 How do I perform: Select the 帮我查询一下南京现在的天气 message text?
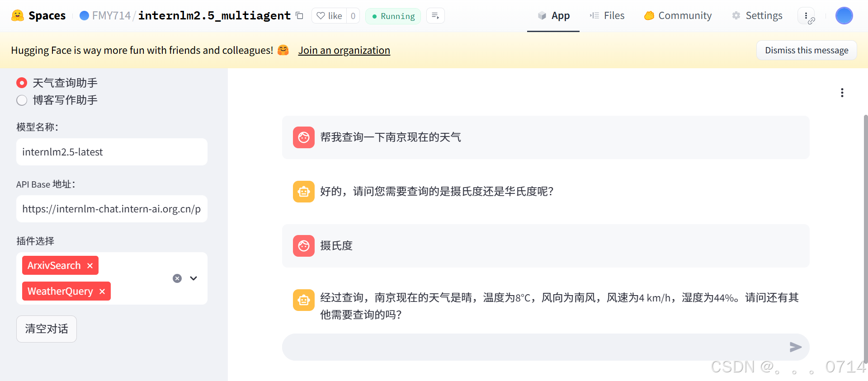coord(391,137)
